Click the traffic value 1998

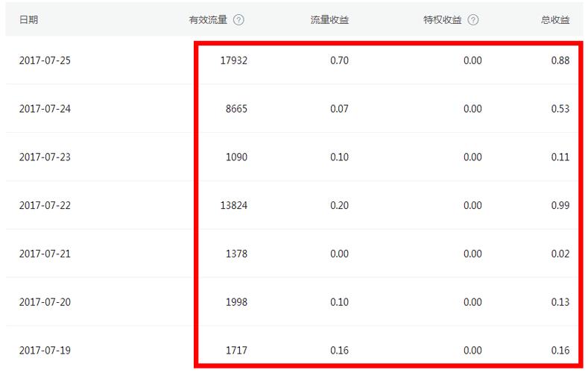point(236,302)
